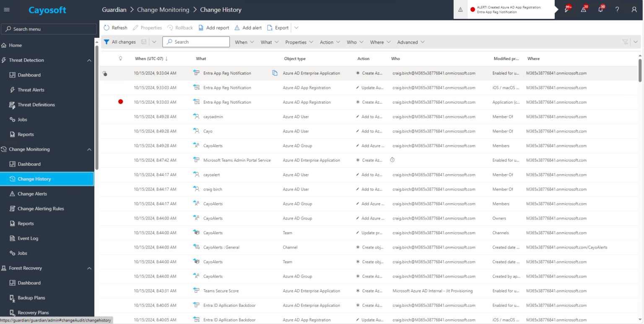
Task: Click the Refresh toolbar button
Action: point(115,28)
